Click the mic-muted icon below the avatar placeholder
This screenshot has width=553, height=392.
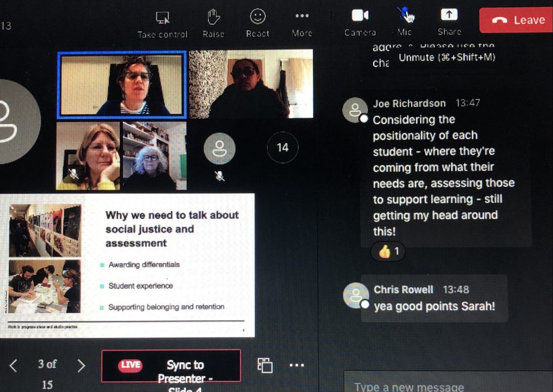tap(219, 175)
